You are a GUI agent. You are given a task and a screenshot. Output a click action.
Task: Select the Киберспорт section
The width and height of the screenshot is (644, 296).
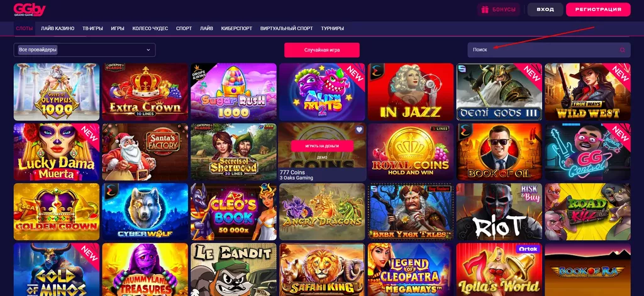236,28
